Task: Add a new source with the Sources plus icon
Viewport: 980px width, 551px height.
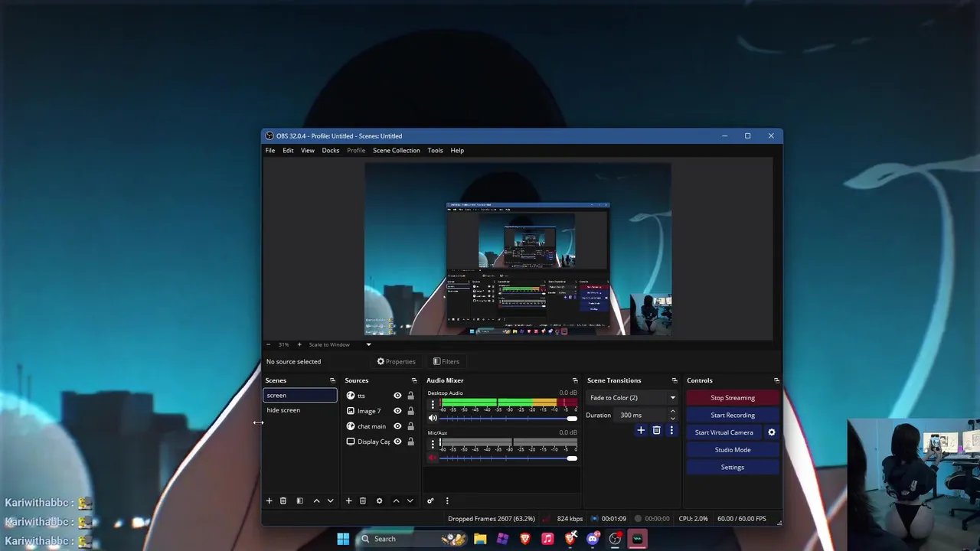Action: coord(348,500)
